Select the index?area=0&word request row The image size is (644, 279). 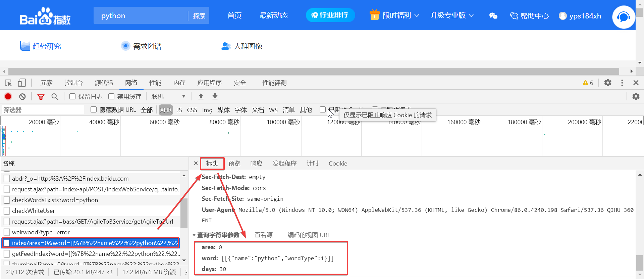(91, 243)
